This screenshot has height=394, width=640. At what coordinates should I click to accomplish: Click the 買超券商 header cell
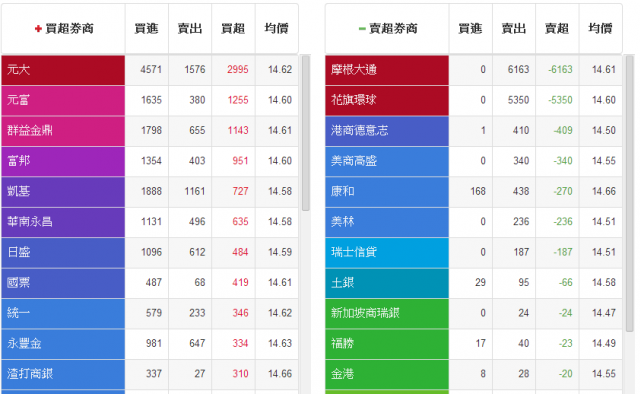(63, 29)
